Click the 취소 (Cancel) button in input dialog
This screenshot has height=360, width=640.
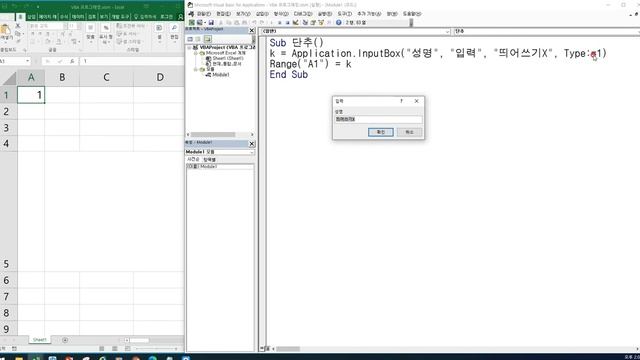(x=409, y=132)
